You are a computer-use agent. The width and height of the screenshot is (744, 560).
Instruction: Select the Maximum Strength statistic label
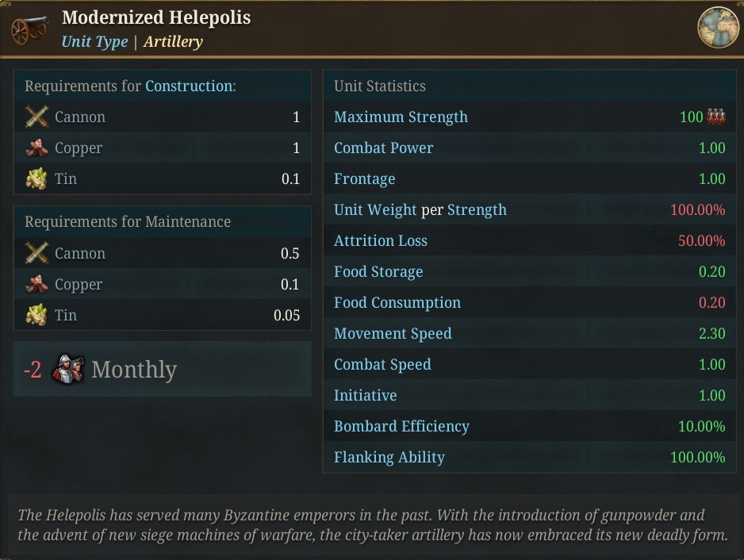401,117
